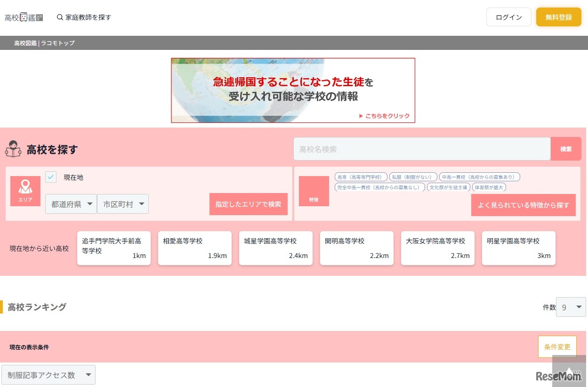The height and width of the screenshot is (387, 588).
Task: Click the 特徴 feature icon tile
Action: 314,191
